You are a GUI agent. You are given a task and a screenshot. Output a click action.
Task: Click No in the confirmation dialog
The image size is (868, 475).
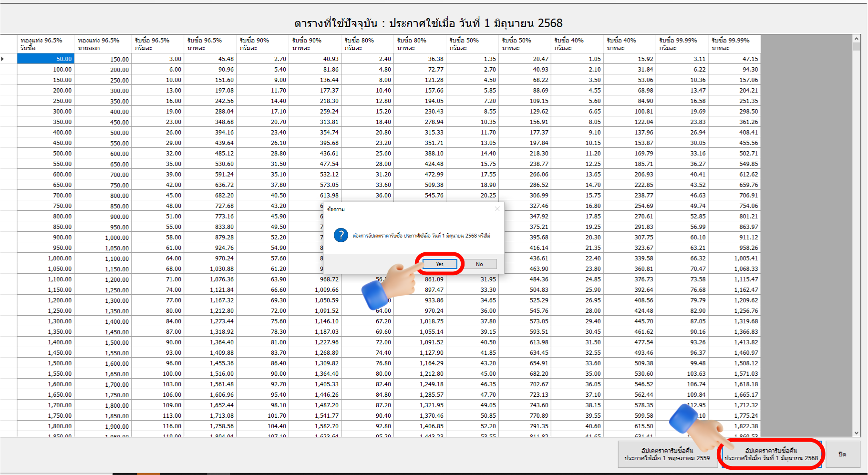pyautogui.click(x=479, y=264)
